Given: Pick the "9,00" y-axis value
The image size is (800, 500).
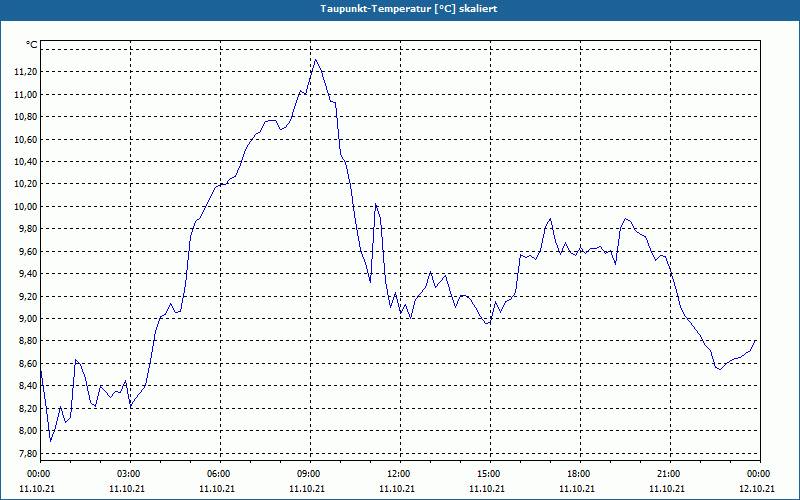Looking at the screenshot, I should 27,319.
